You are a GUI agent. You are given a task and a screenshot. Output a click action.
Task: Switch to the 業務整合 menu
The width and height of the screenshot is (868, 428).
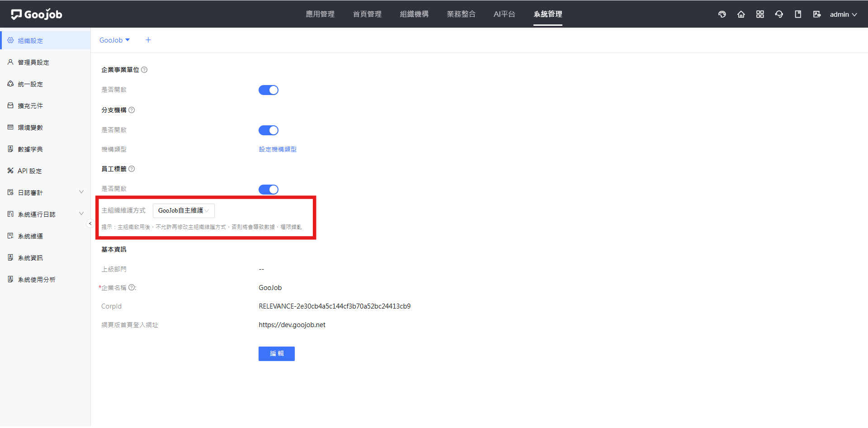461,14
